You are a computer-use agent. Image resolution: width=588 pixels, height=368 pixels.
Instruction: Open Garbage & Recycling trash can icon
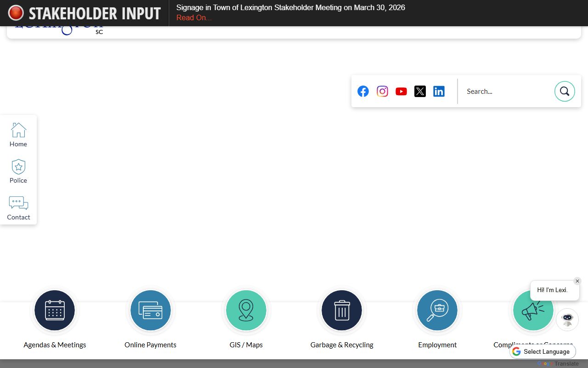click(342, 310)
